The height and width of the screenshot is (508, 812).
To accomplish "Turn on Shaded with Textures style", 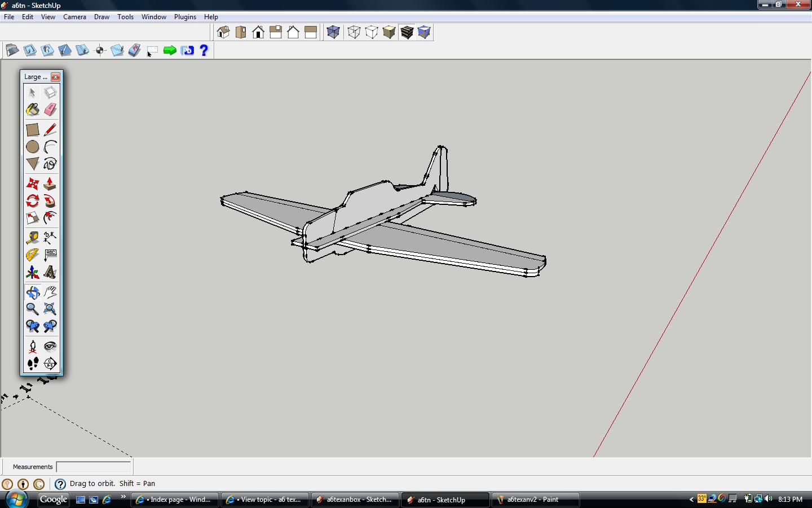I will click(407, 32).
